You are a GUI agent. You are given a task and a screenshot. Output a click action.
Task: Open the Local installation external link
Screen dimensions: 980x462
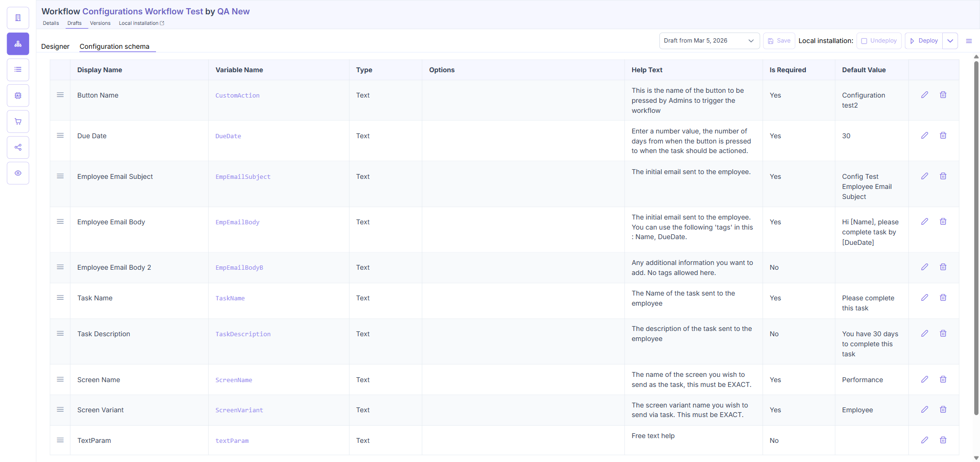141,23
